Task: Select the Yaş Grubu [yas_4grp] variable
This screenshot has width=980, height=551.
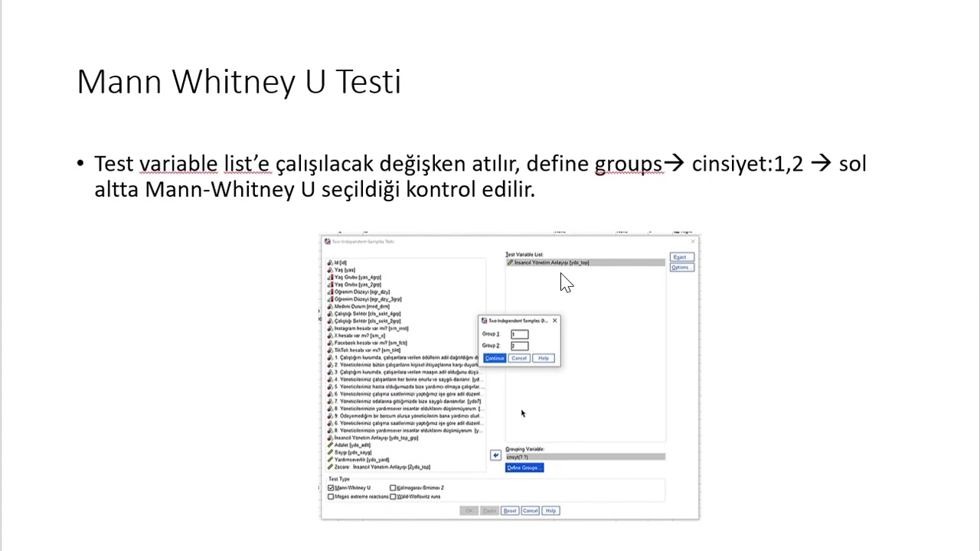Action: (x=354, y=277)
